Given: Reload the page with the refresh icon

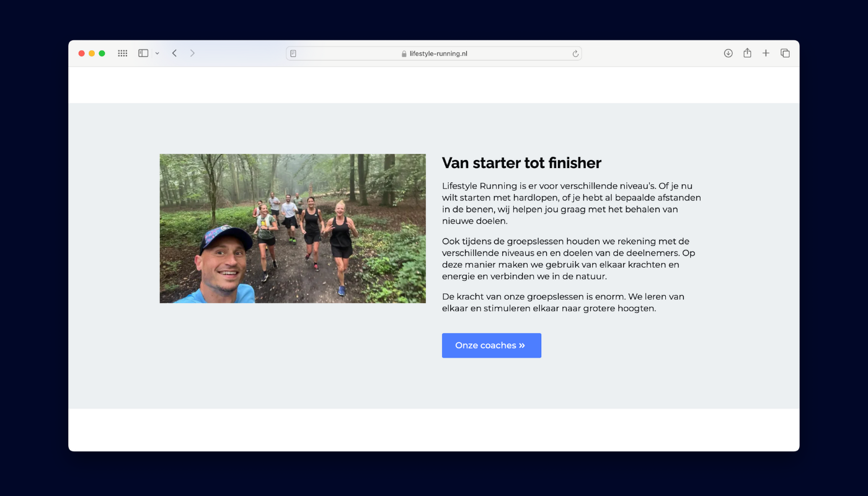Looking at the screenshot, I should point(575,53).
